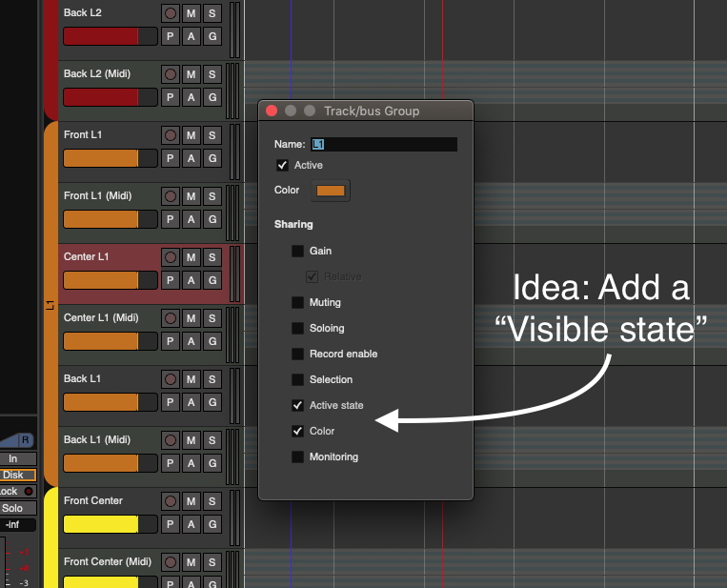Screen dimensions: 727x588
Task: Open playlist button on Back L1 track
Action: point(171,401)
